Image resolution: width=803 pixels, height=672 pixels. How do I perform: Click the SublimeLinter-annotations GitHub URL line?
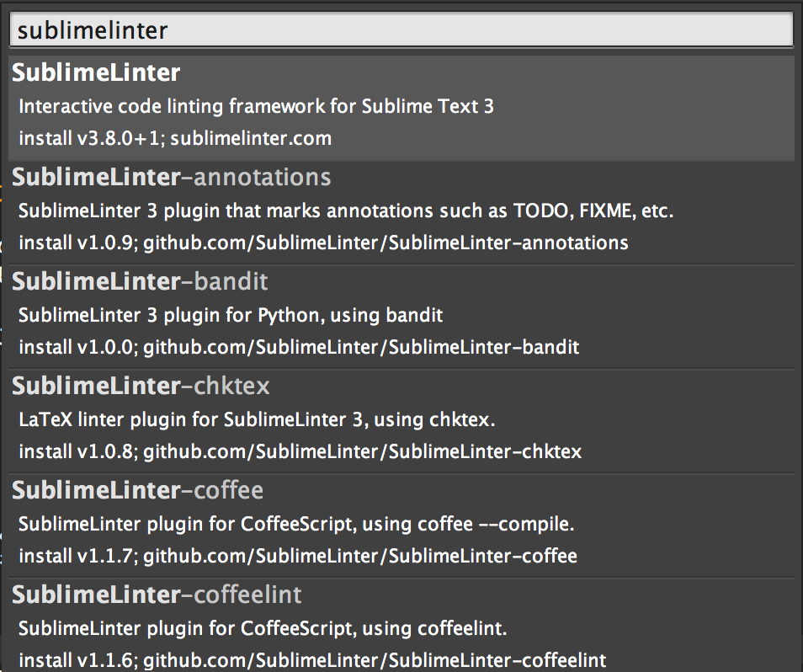pos(386,243)
